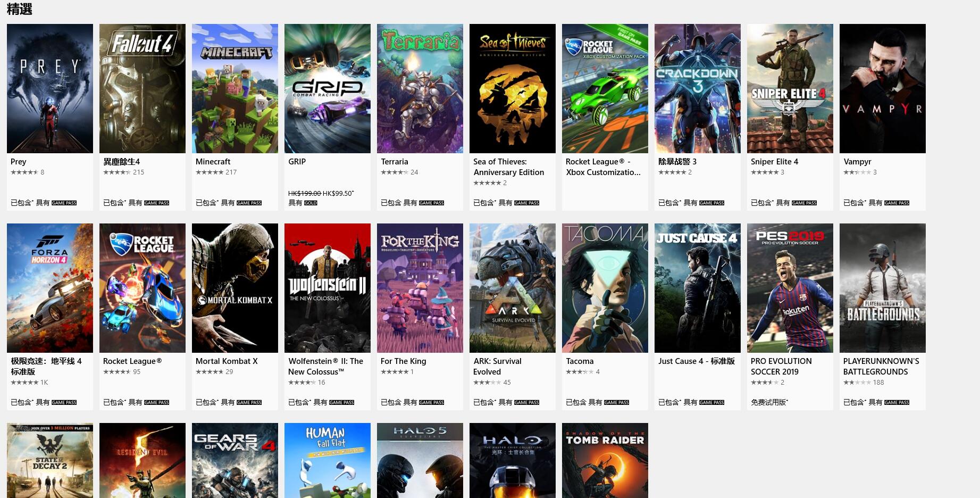Select the ARK Survival Evolved cover
The height and width of the screenshot is (498, 980).
coord(513,288)
